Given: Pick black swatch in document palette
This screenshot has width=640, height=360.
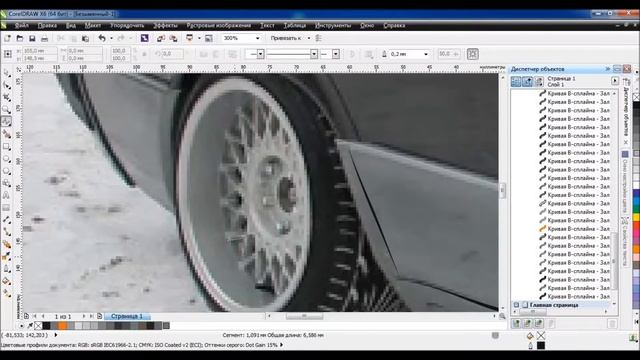Looking at the screenshot, I should click(47, 326).
